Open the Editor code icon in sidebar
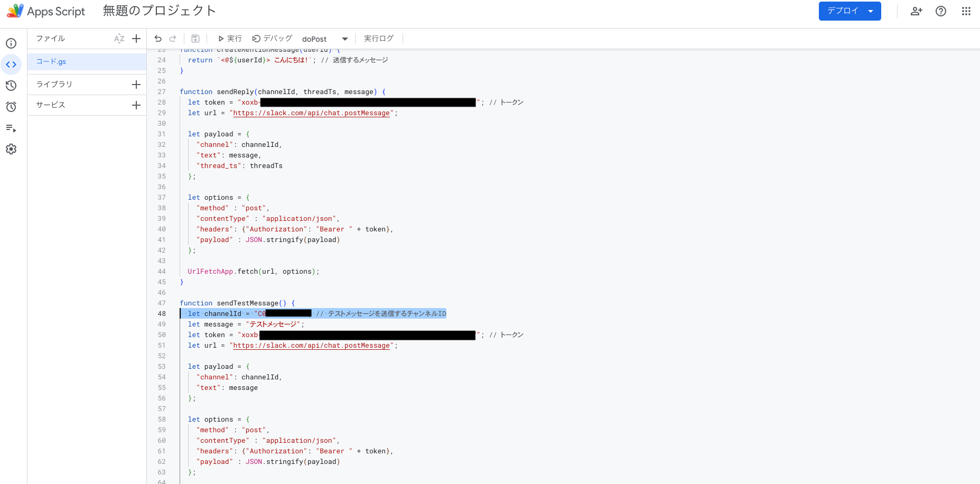This screenshot has height=484, width=980. click(x=11, y=64)
